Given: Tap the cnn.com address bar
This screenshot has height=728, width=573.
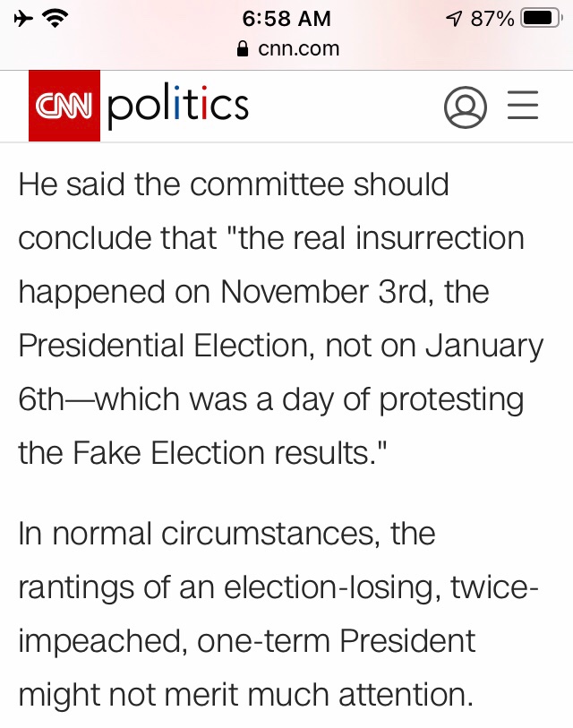Looking at the screenshot, I should tap(288, 48).
